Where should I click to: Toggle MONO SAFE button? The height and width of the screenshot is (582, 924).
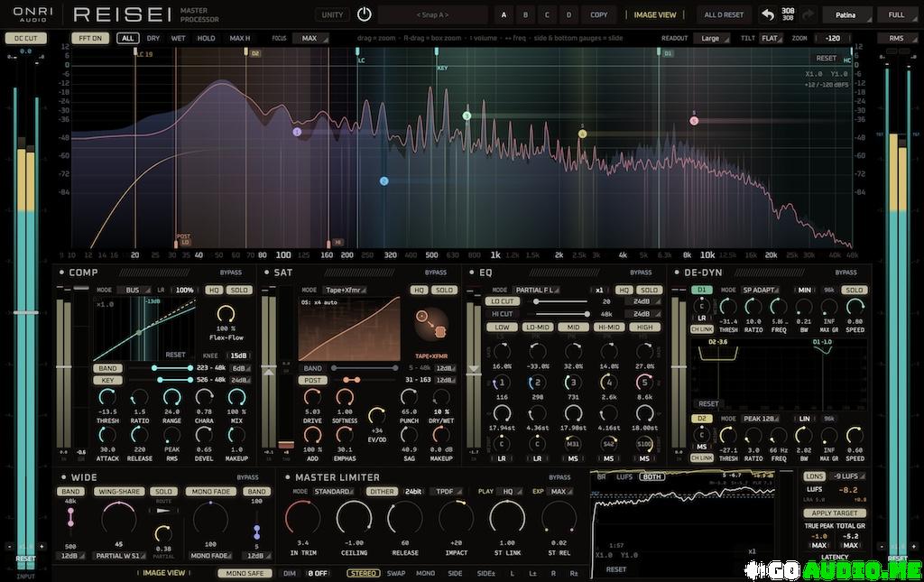(245, 573)
